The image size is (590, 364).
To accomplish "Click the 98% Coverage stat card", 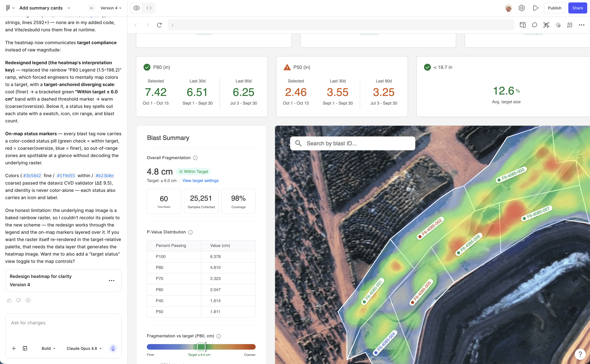I will pyautogui.click(x=238, y=201).
